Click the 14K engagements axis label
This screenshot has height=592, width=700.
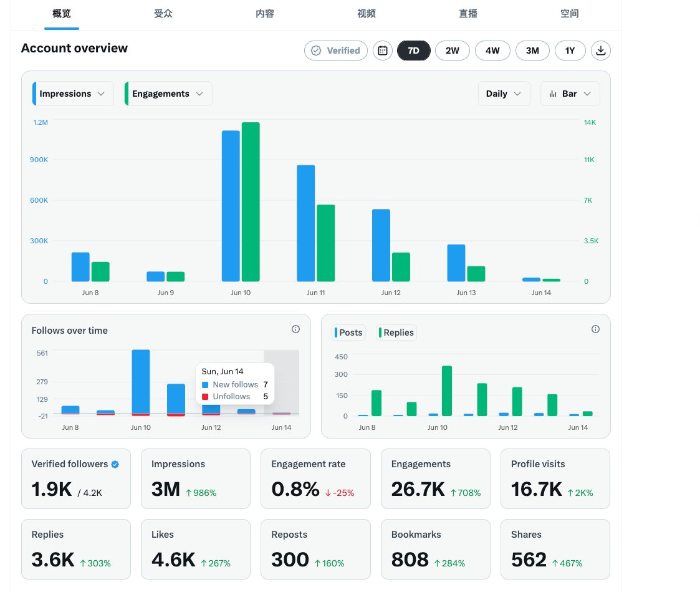pos(590,122)
